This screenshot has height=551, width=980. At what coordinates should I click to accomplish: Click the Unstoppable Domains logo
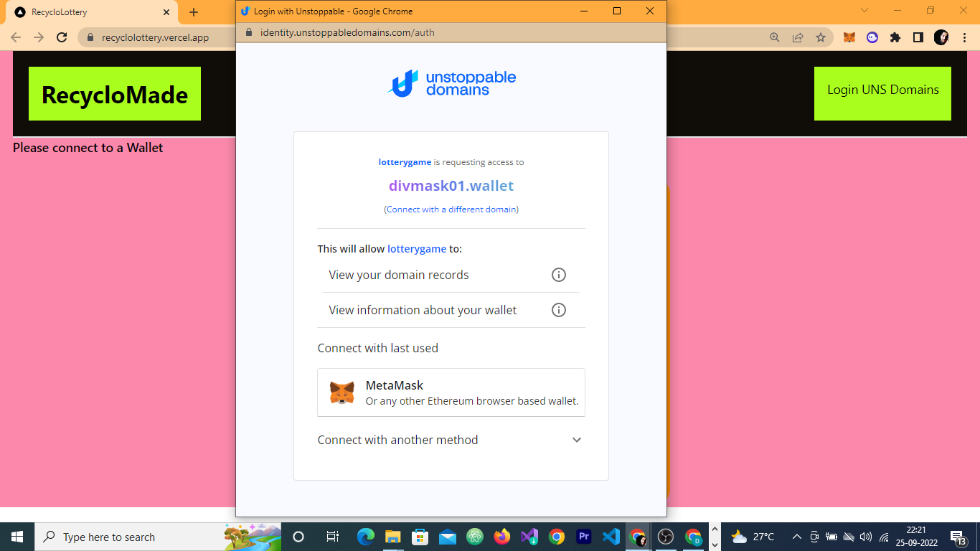pyautogui.click(x=451, y=84)
